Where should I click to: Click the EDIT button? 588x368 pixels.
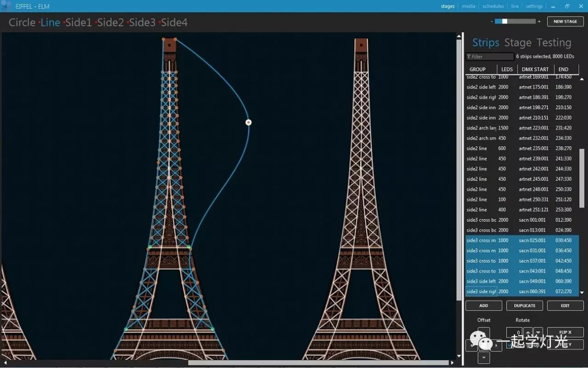565,305
